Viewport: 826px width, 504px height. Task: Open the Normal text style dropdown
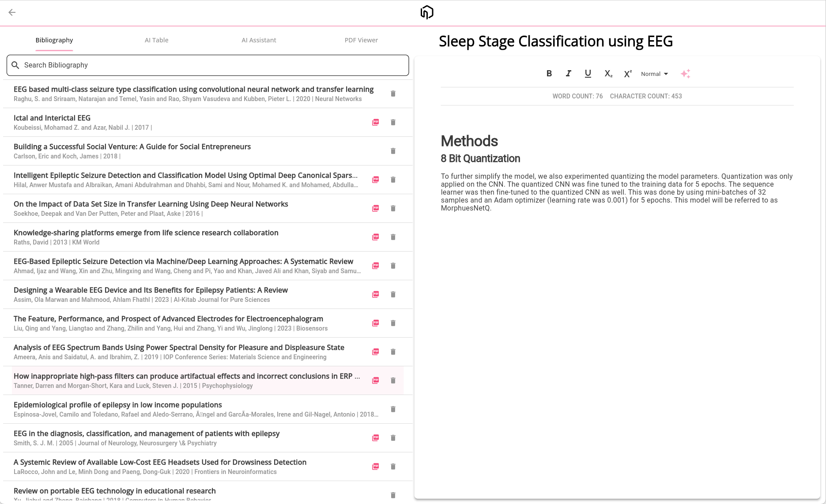[654, 74]
